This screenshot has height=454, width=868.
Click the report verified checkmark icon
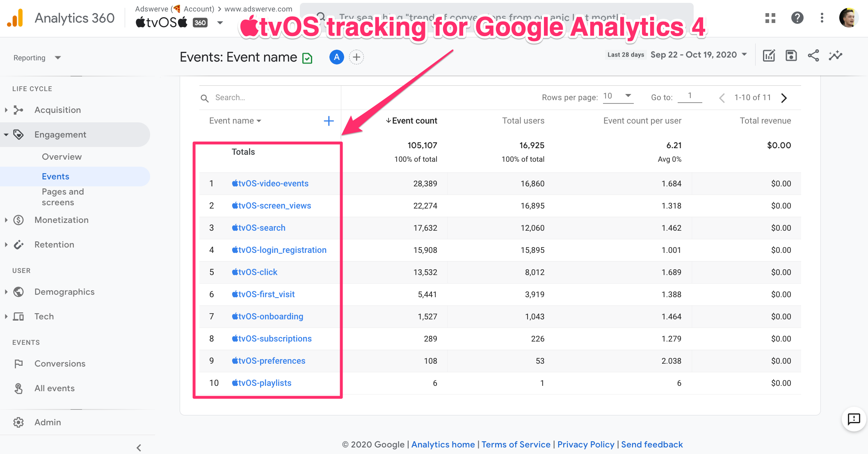[307, 58]
